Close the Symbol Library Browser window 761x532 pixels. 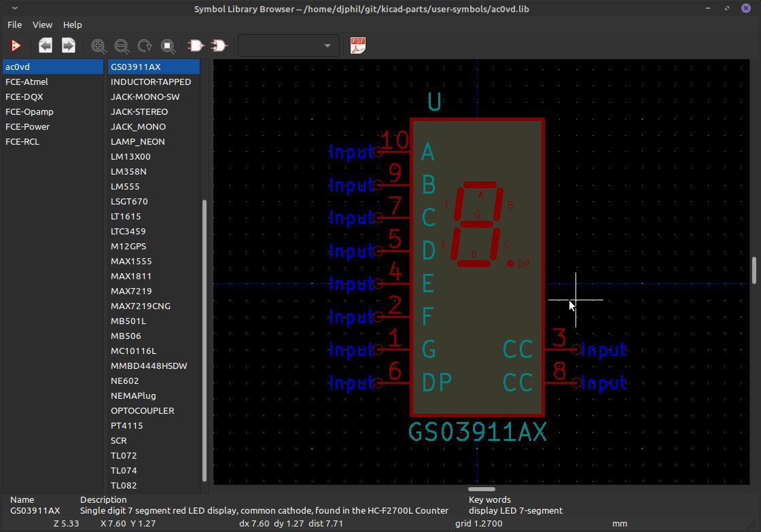coord(746,8)
